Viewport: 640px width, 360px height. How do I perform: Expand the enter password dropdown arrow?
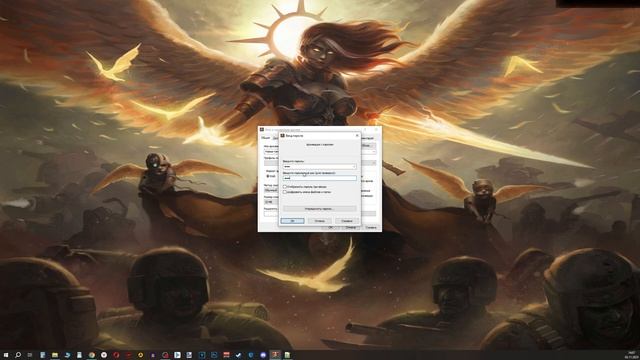[x=354, y=167]
